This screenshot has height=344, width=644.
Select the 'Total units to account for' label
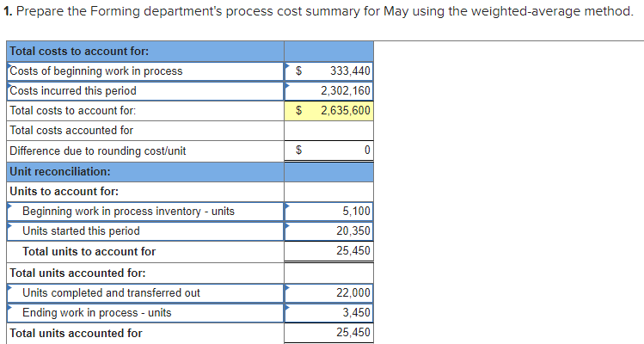pos(89,251)
